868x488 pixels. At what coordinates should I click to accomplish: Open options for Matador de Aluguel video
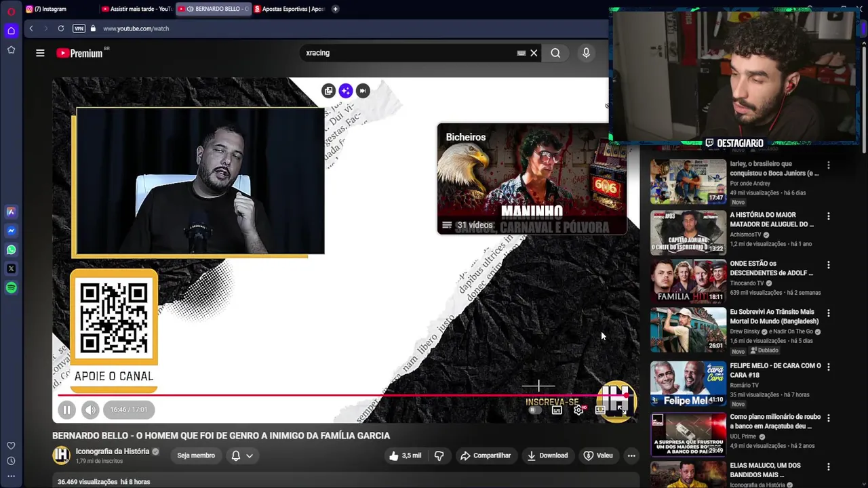828,216
